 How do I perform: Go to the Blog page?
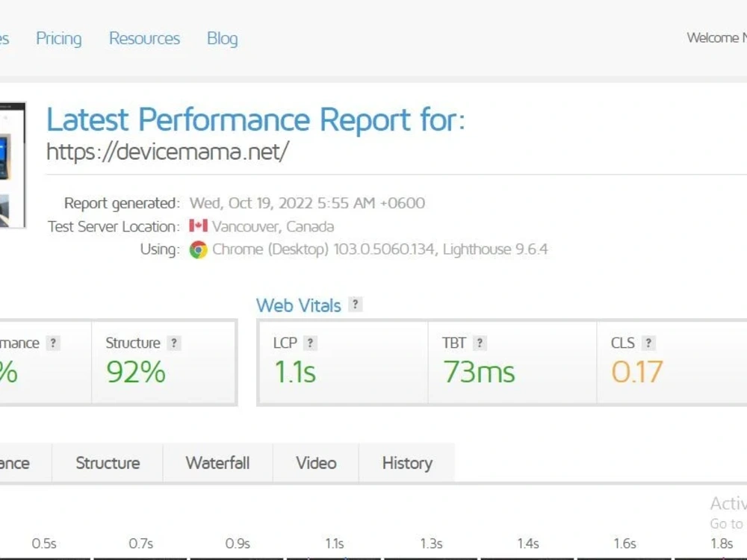pyautogui.click(x=222, y=39)
